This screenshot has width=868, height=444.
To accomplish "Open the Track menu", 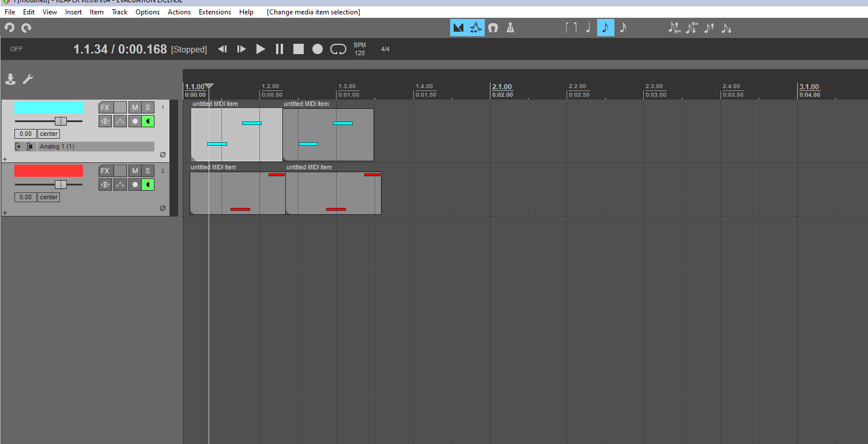I will coord(119,12).
